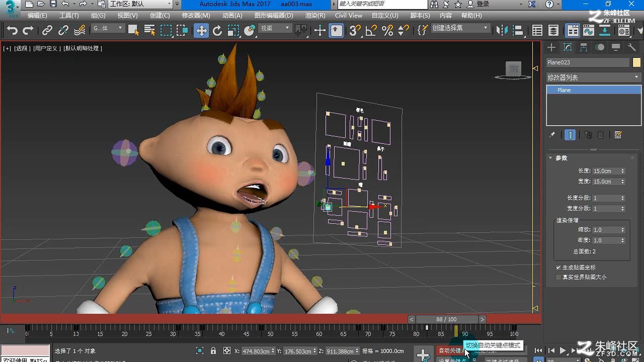Click the Go to Start button
644x362 pixels.
(x=538, y=350)
